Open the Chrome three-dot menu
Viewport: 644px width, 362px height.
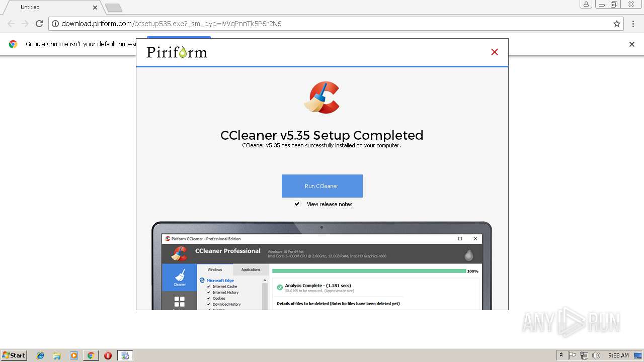click(633, 24)
